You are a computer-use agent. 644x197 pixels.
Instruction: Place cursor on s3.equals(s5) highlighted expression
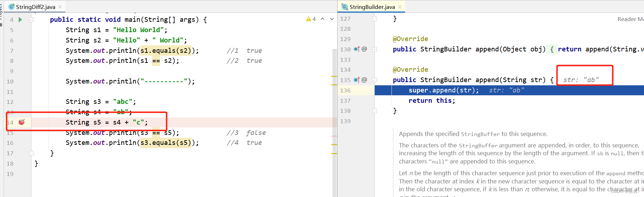tap(166, 142)
